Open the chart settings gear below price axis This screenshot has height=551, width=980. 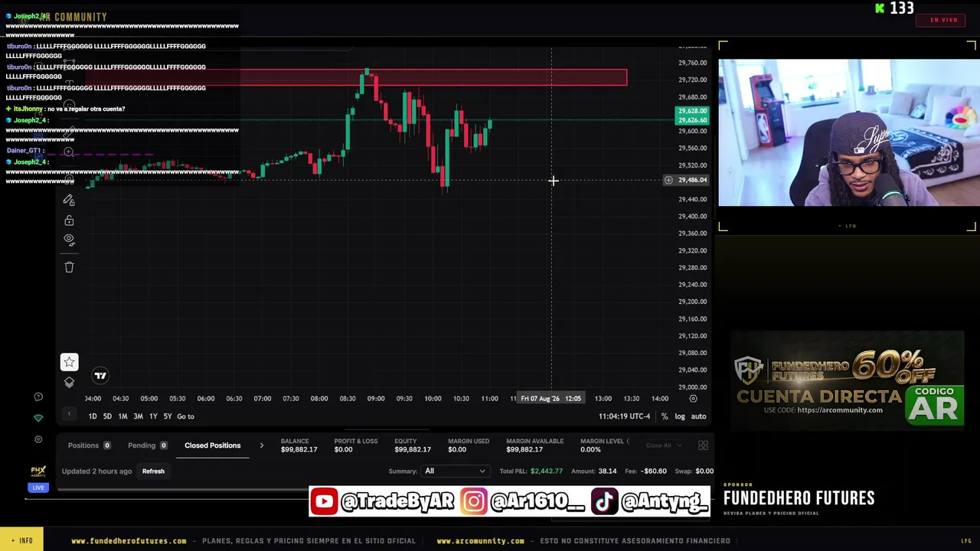(693, 399)
